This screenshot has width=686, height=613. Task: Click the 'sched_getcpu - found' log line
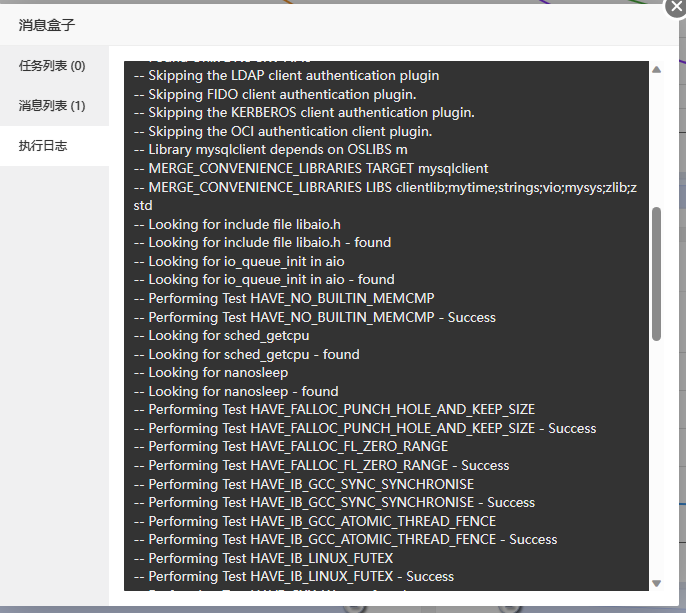pos(247,354)
